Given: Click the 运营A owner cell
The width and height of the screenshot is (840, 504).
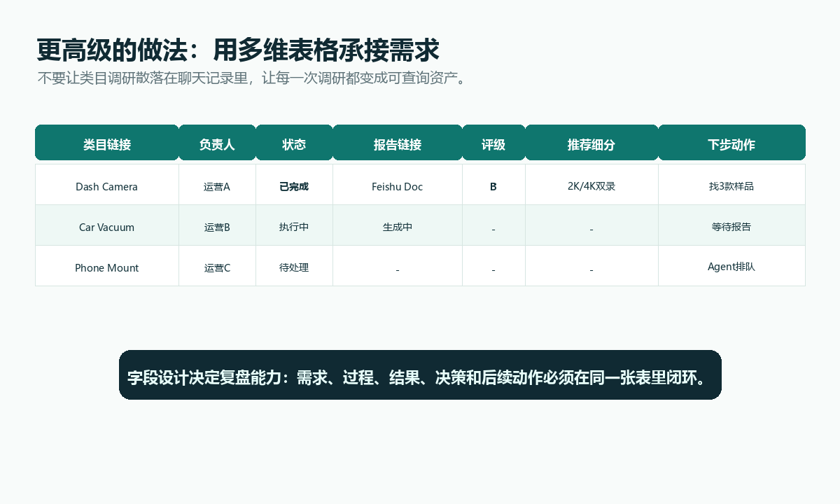Looking at the screenshot, I should pos(217,185).
